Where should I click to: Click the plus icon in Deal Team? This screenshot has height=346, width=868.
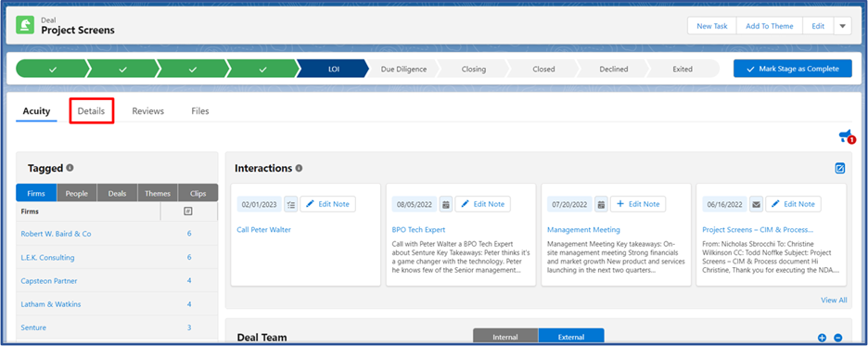click(822, 338)
